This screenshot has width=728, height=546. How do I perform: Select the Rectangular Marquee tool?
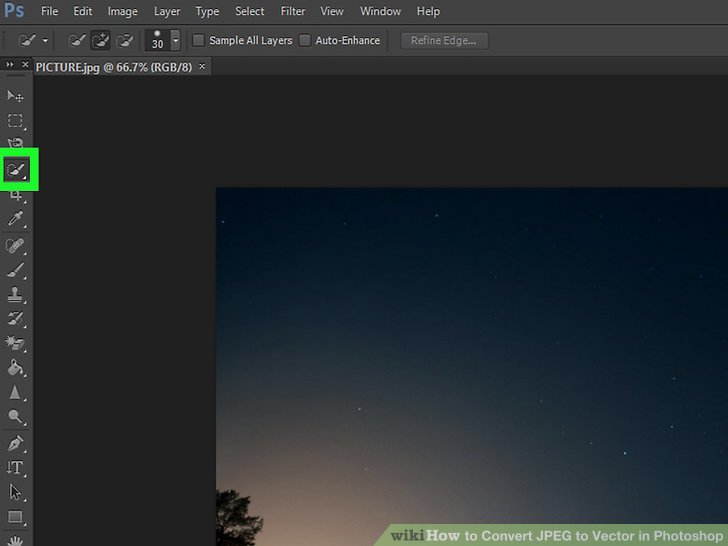tap(15, 121)
